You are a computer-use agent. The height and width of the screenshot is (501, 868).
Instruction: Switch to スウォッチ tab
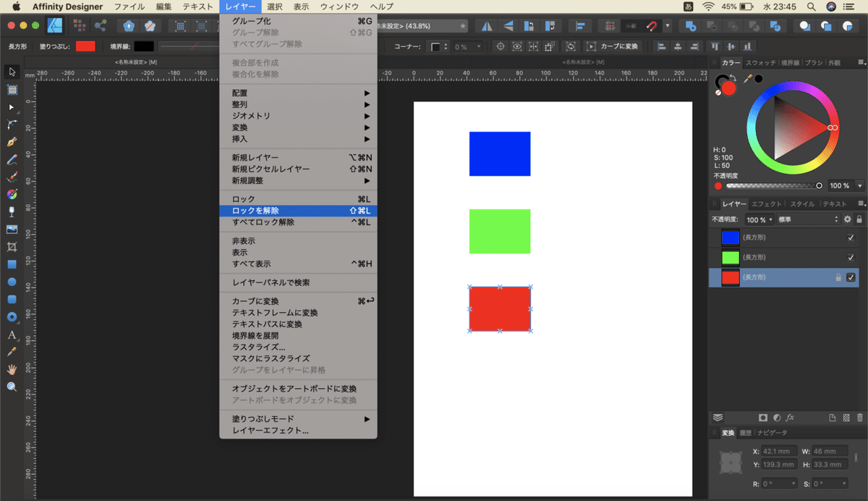pyautogui.click(x=761, y=63)
